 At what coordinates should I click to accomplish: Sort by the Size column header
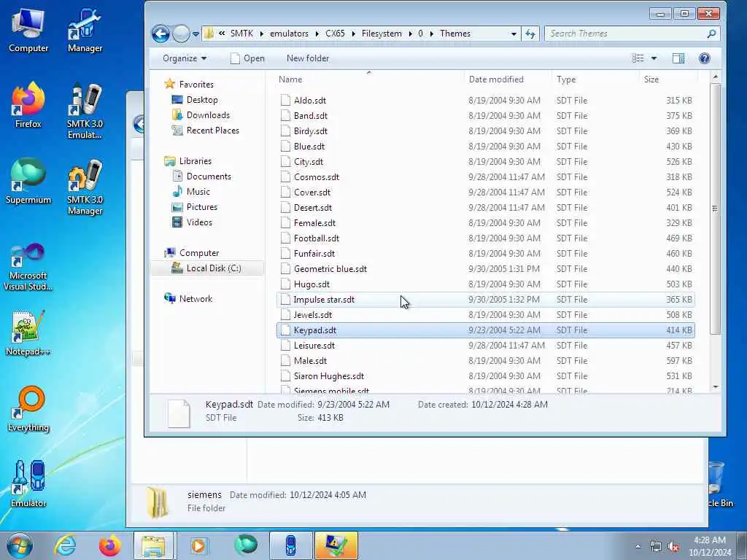point(668,79)
